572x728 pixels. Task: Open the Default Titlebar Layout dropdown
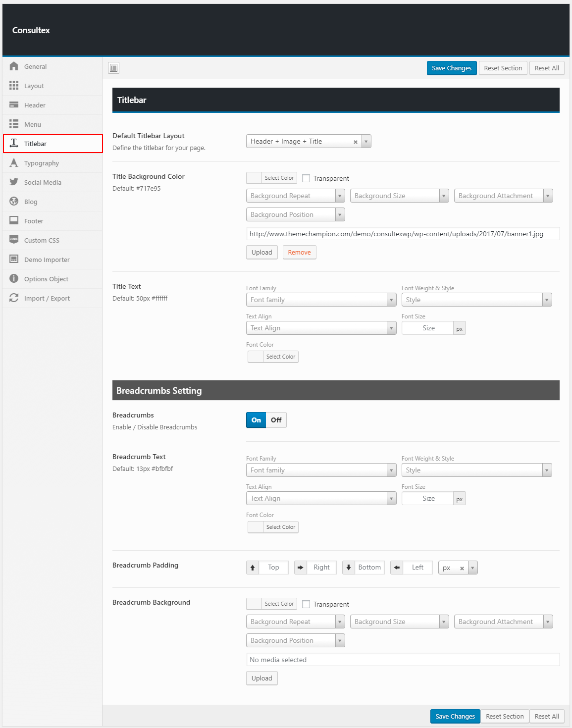pyautogui.click(x=308, y=142)
